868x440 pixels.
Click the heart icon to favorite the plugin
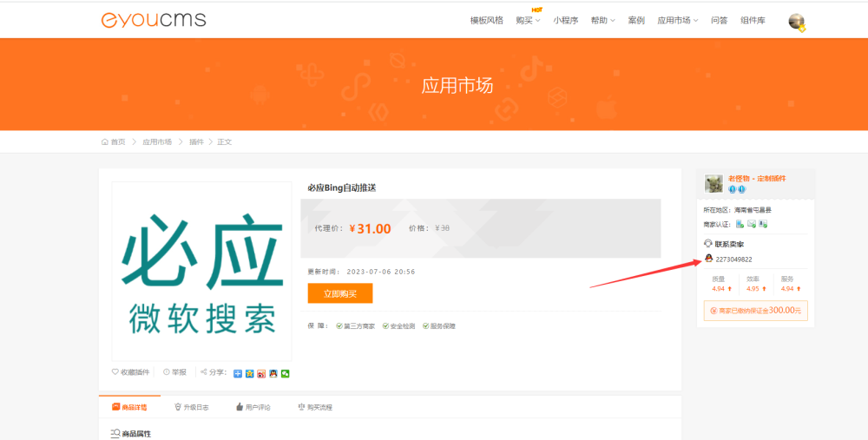tap(115, 372)
